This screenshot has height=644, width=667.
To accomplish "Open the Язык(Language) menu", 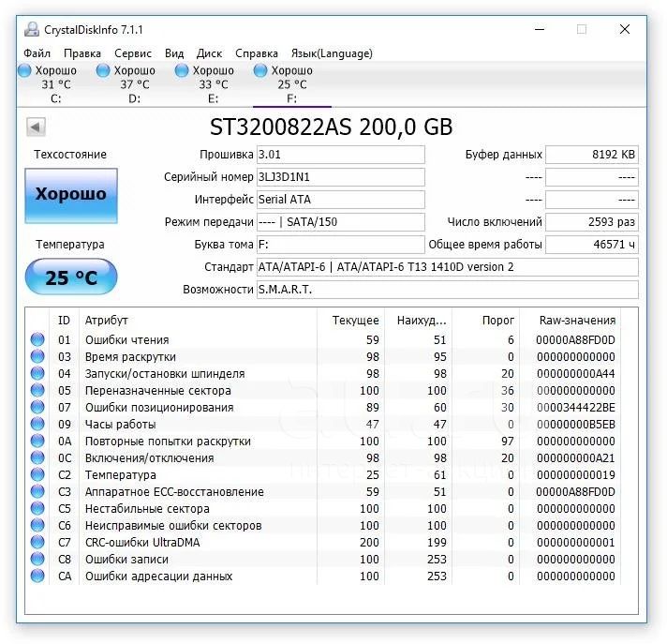I will click(x=332, y=53).
